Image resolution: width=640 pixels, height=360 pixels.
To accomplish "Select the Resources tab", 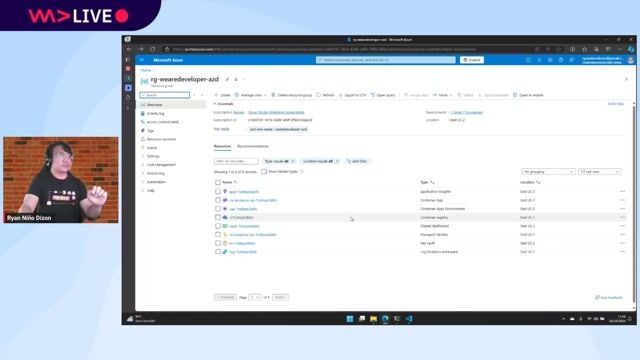I will (x=222, y=146).
